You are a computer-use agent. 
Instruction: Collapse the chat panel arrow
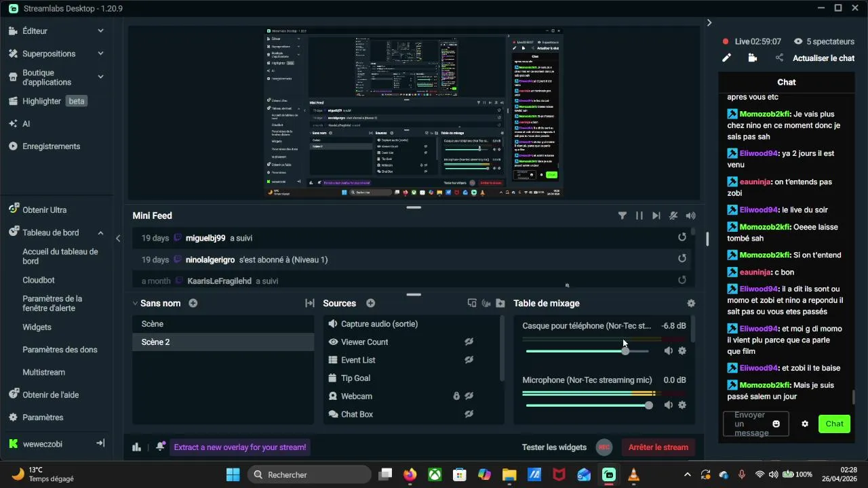click(x=709, y=22)
